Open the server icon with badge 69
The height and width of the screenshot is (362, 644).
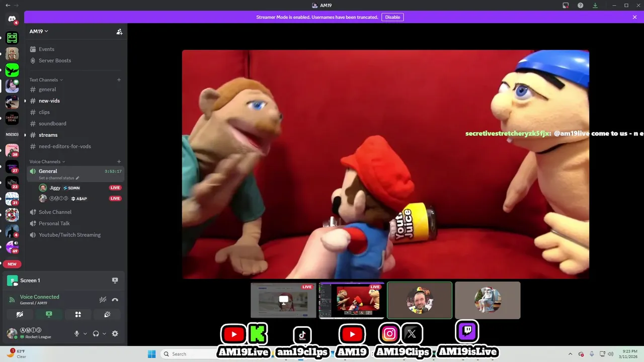coord(12,247)
